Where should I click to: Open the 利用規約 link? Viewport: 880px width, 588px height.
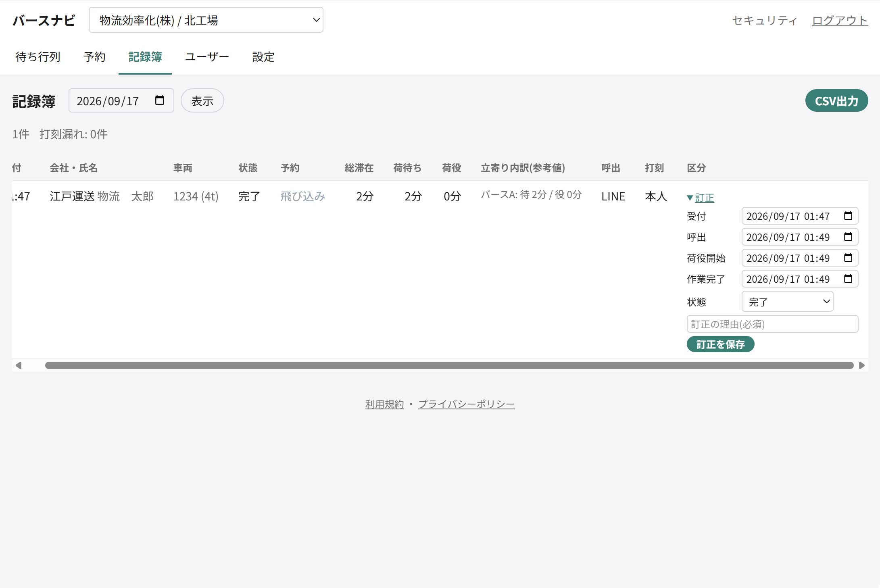coord(384,404)
